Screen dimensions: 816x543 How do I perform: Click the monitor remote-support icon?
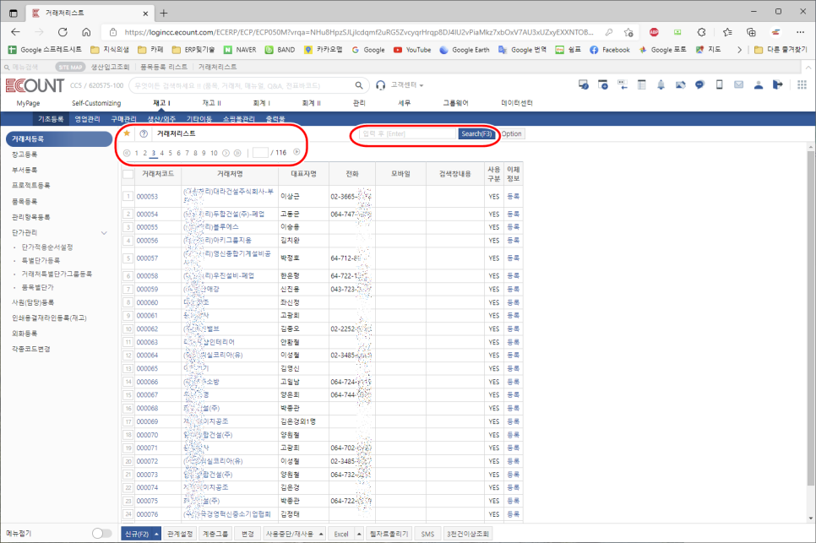point(583,84)
